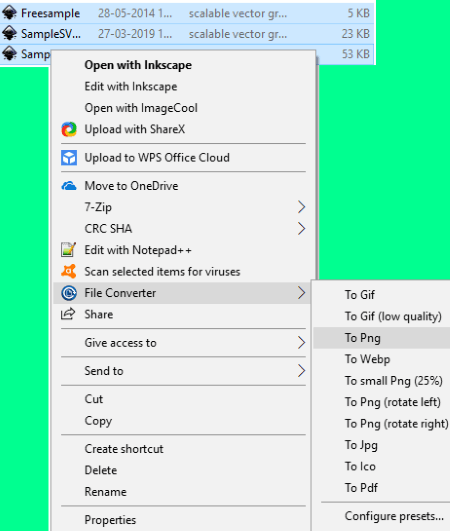Expand the 7-Zip submenu arrow
This screenshot has width=450, height=531.
[301, 207]
